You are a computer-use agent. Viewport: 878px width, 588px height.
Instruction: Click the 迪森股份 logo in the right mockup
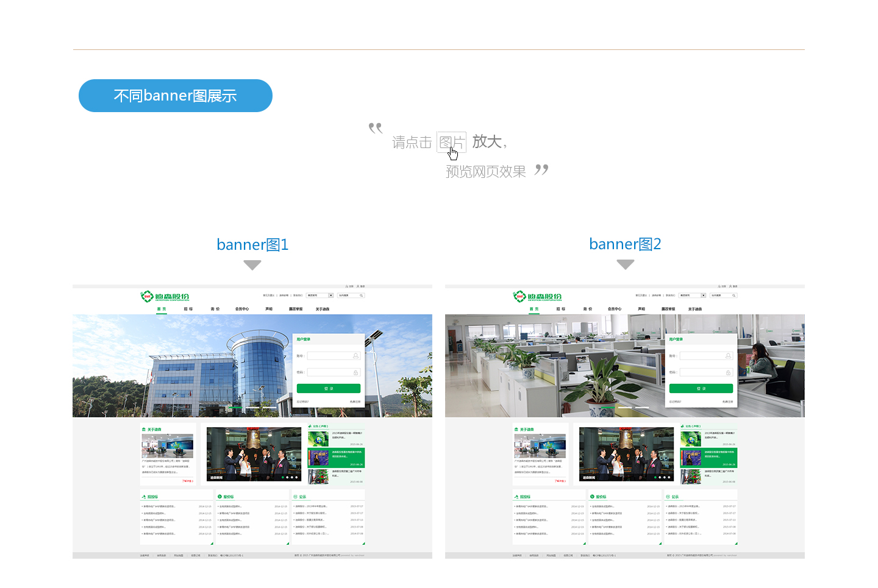coord(537,296)
